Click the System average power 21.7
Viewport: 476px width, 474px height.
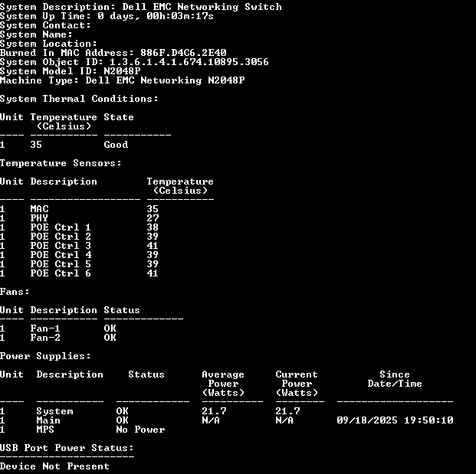pyautogui.click(x=214, y=411)
